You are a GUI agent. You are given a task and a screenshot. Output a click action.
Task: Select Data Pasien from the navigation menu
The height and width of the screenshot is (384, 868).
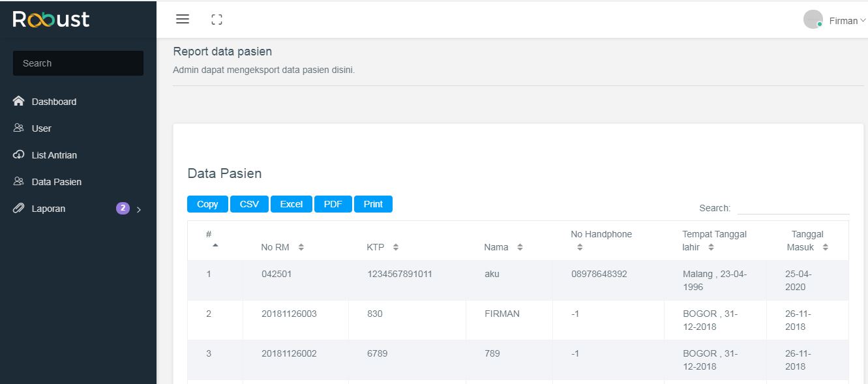tap(56, 181)
